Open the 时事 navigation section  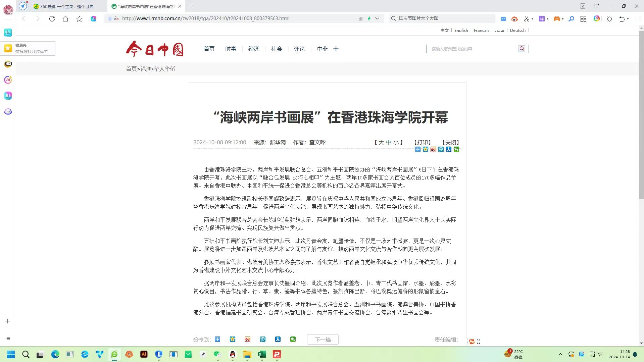(x=231, y=49)
